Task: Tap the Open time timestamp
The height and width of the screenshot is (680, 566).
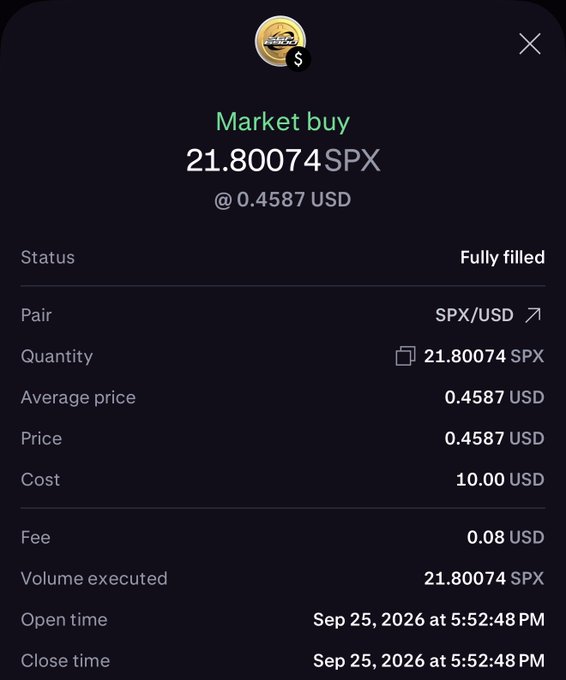Action: click(x=429, y=620)
